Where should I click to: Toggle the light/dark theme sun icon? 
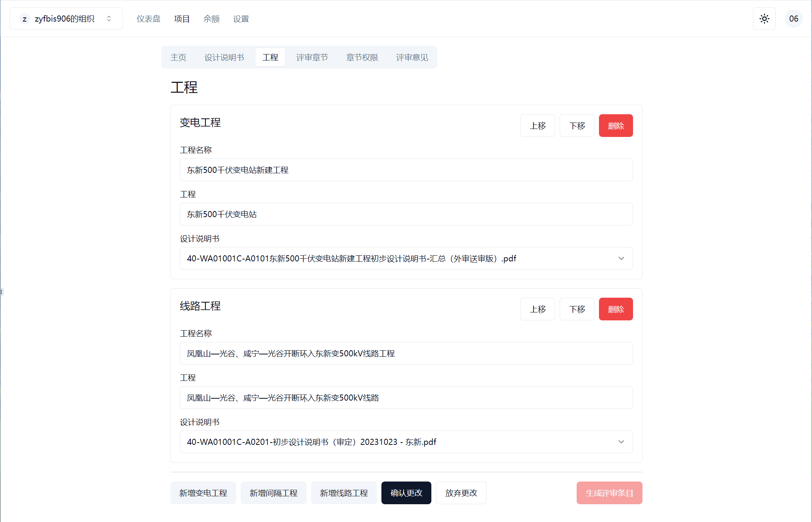point(764,19)
